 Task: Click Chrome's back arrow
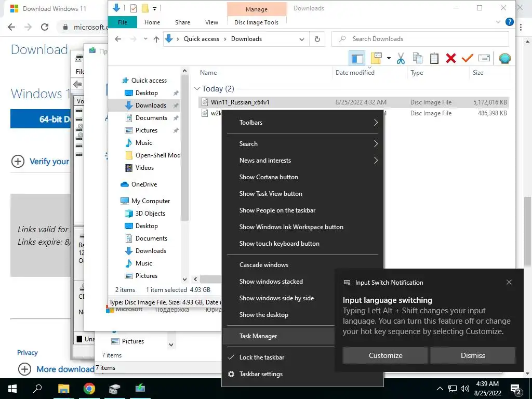[x=11, y=27]
